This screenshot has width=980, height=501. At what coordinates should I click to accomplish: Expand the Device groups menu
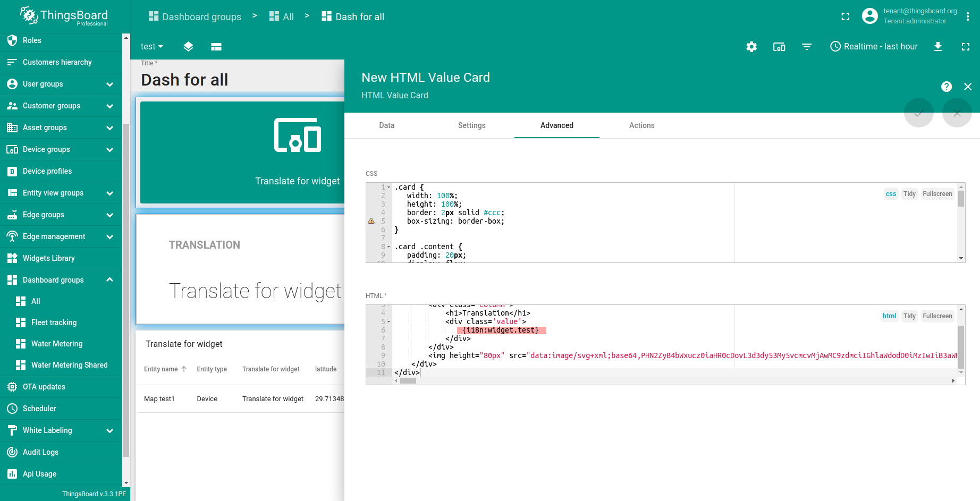click(x=109, y=149)
